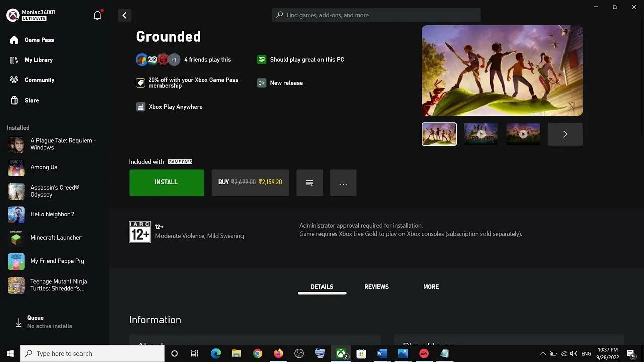The image size is (644, 362).
Task: Add Grounded to a list
Action: pos(309,183)
